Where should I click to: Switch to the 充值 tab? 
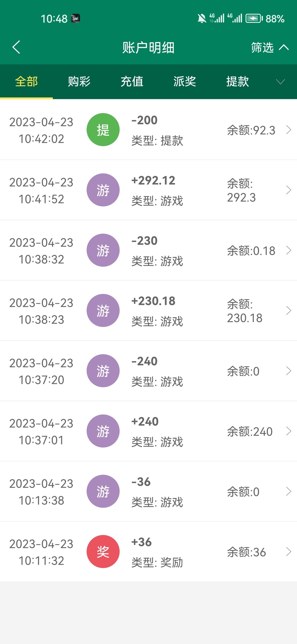[132, 82]
